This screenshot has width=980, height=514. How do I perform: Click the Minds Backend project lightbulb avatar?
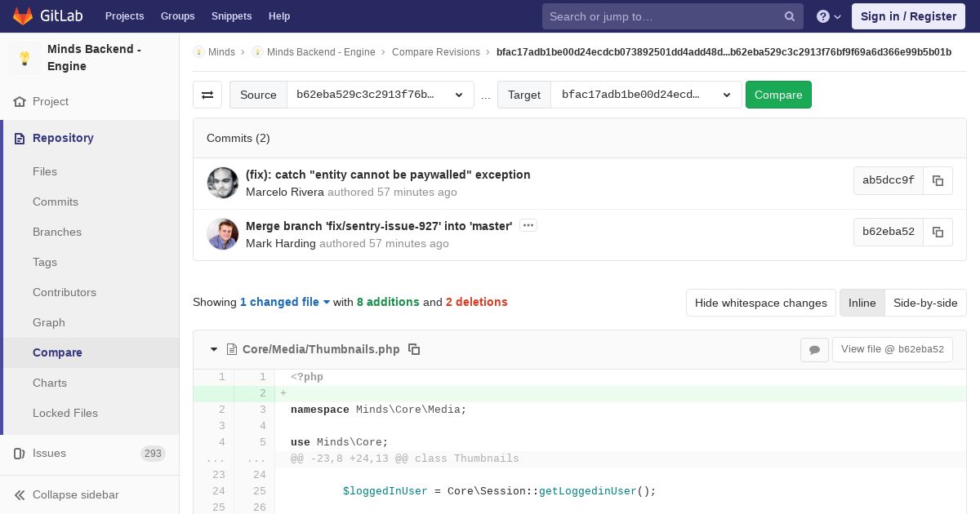point(24,58)
